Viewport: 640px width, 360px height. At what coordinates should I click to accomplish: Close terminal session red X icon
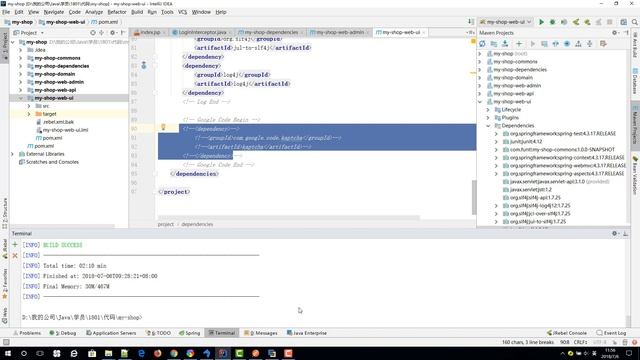pos(15,256)
